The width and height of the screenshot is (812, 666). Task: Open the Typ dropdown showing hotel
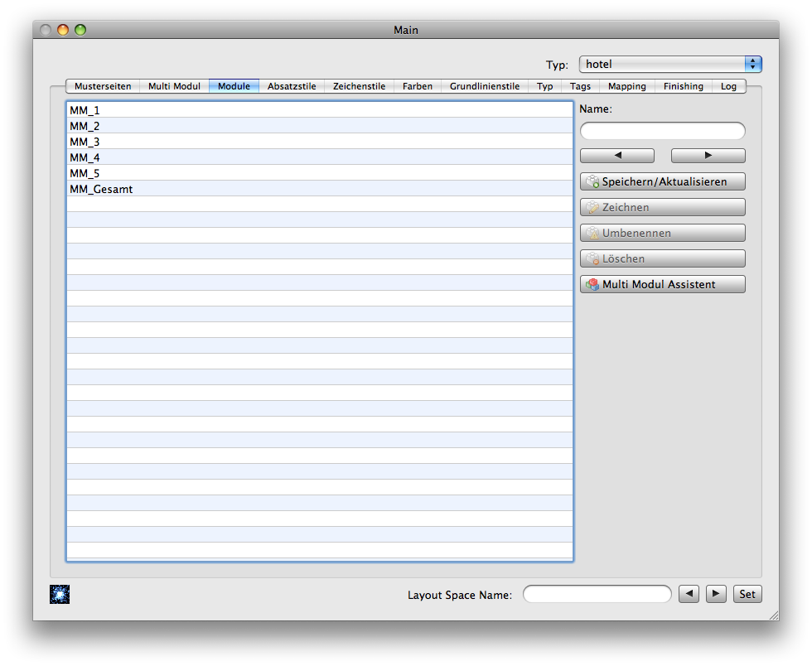point(670,65)
